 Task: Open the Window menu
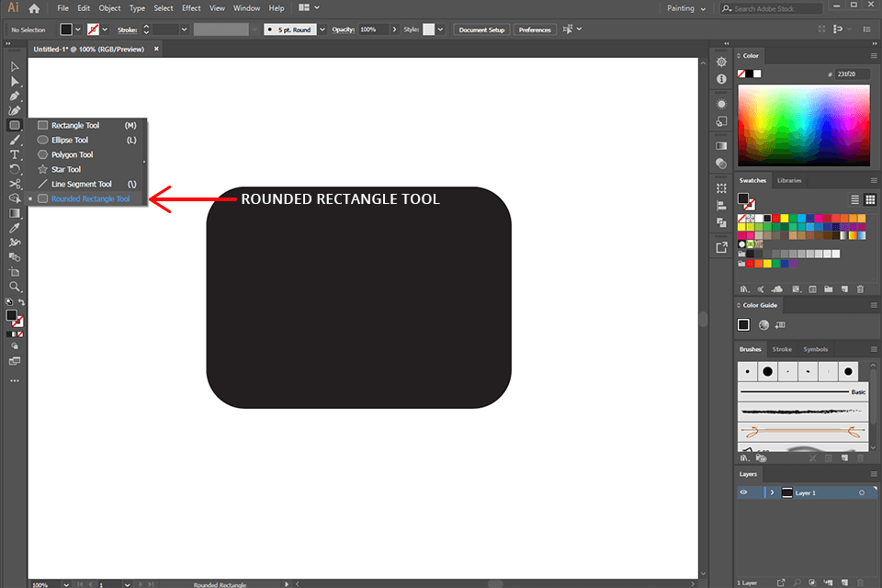[246, 7]
